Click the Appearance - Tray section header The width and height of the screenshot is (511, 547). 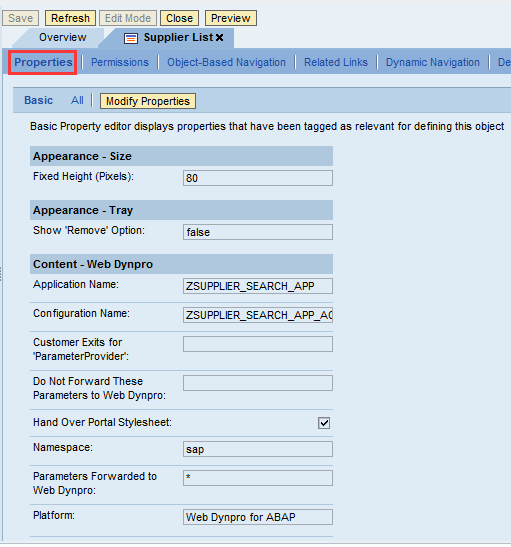(181, 210)
